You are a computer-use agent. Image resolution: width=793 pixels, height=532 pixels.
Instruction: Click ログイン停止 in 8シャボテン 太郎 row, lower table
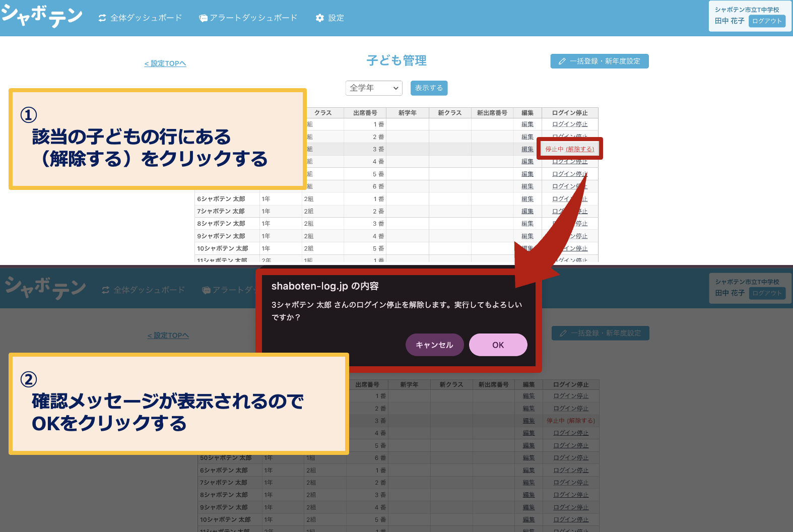[571, 495]
